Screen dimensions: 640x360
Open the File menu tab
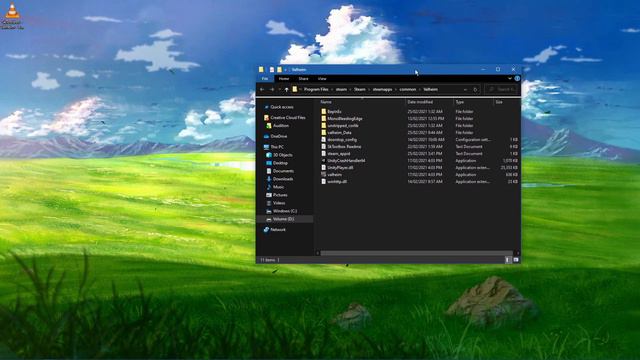(265, 79)
